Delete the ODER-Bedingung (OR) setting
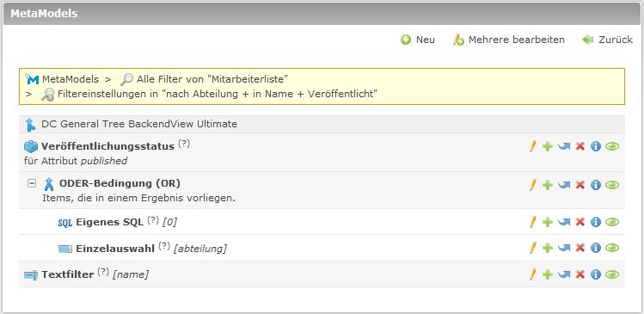Screen dimensions: 644x314 click(580, 185)
